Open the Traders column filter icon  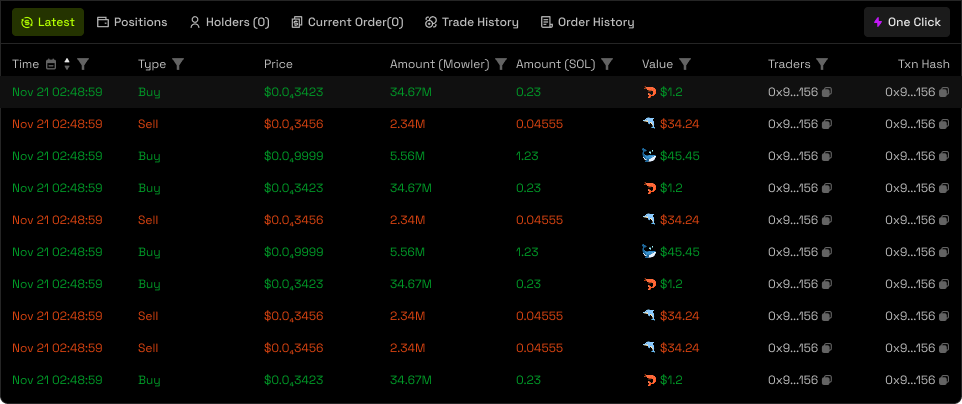click(822, 64)
